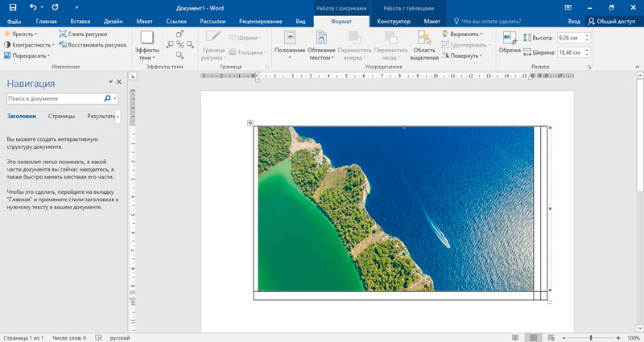Screen dimensions: 644x342
Task: Open the Selection Pane (Область выделения)
Action: pos(425,46)
